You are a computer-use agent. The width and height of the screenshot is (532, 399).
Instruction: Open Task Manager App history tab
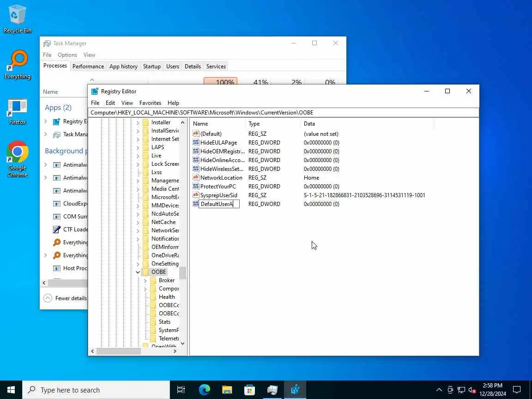[x=123, y=66]
